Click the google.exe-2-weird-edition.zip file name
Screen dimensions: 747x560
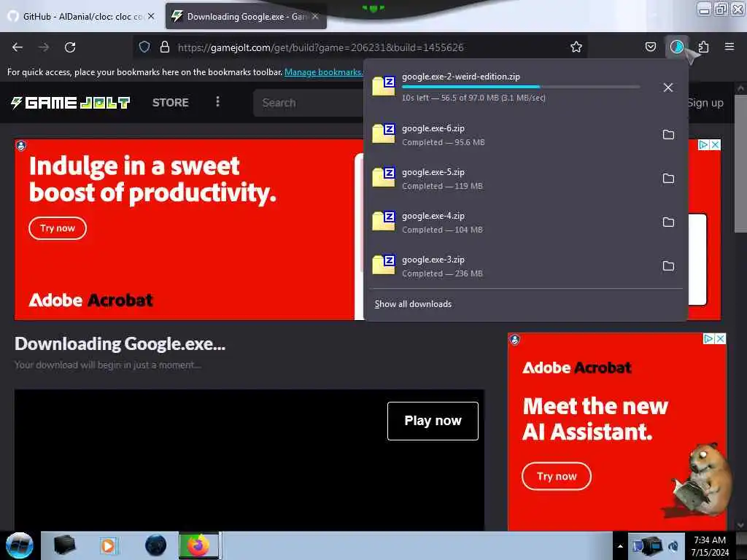tap(461, 77)
